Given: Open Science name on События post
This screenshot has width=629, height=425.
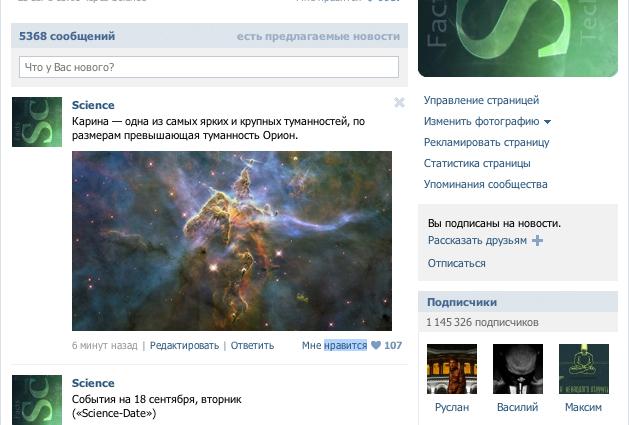Looking at the screenshot, I should (93, 383).
